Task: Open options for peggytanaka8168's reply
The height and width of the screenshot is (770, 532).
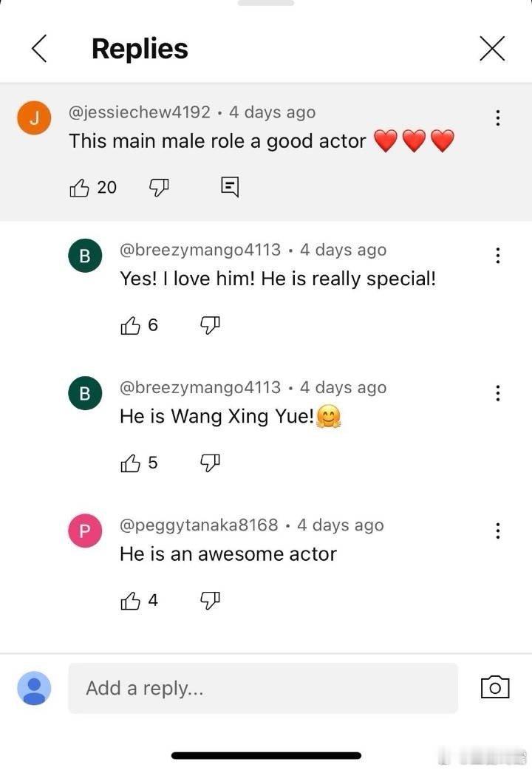Action: pos(498,531)
